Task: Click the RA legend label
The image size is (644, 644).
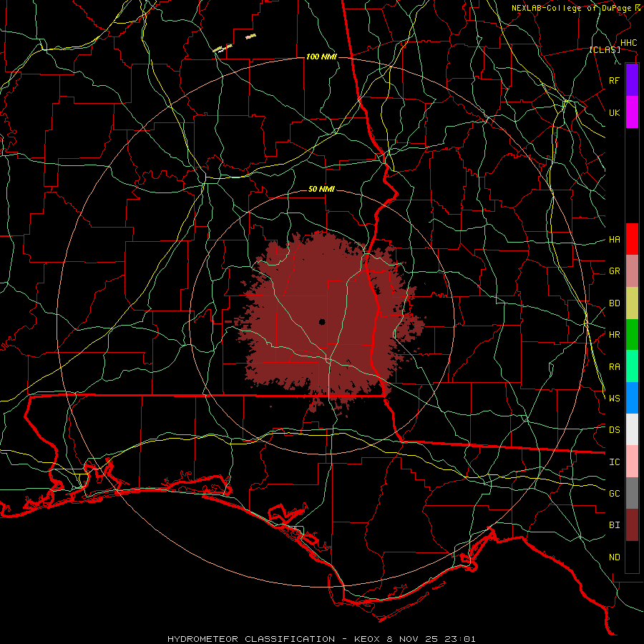Action: point(615,367)
